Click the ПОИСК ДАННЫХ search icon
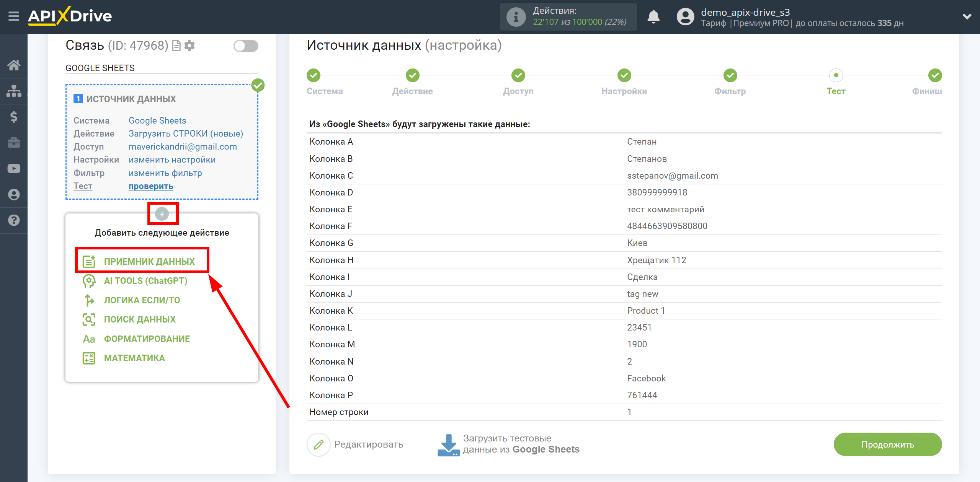The height and width of the screenshot is (482, 980). [89, 319]
